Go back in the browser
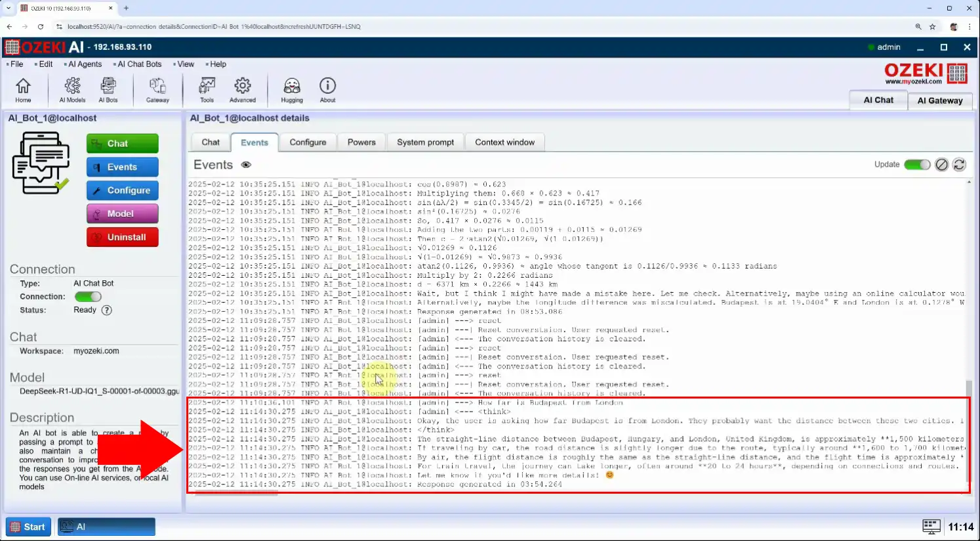 pos(9,27)
